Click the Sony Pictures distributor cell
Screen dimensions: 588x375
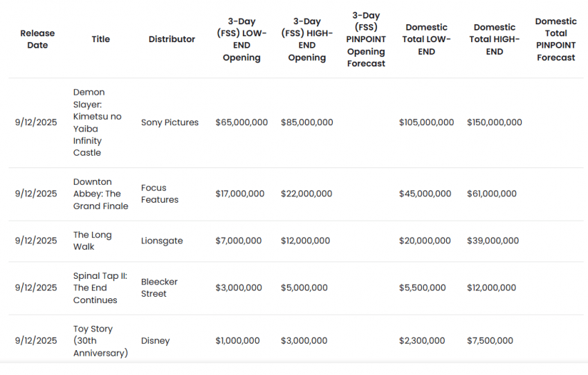(169, 122)
